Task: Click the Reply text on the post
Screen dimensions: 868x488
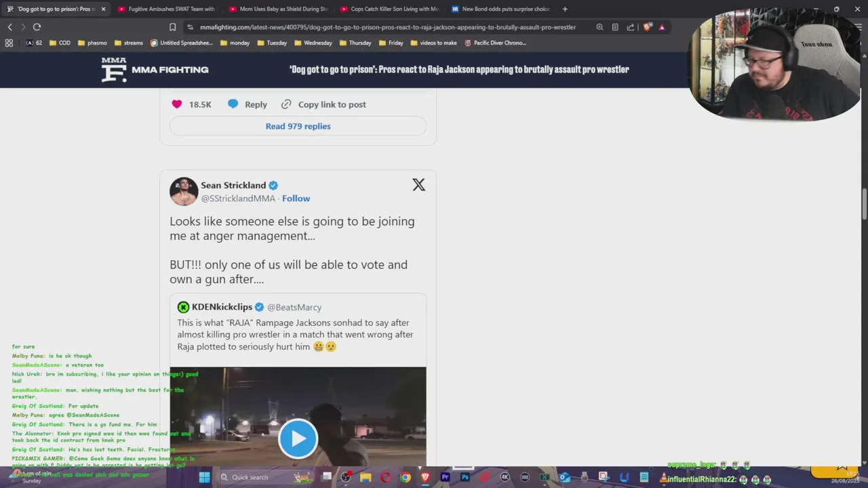Action: (x=256, y=104)
